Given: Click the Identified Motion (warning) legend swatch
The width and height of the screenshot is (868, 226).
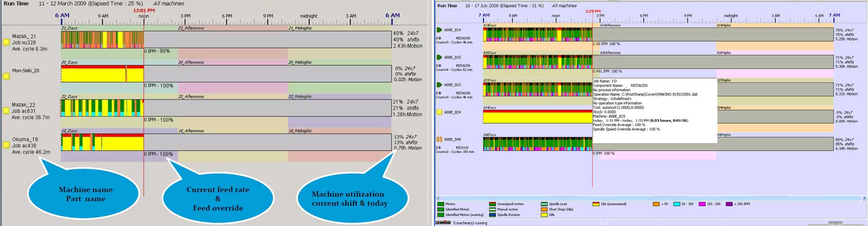Looking at the screenshot, I should coord(441,215).
